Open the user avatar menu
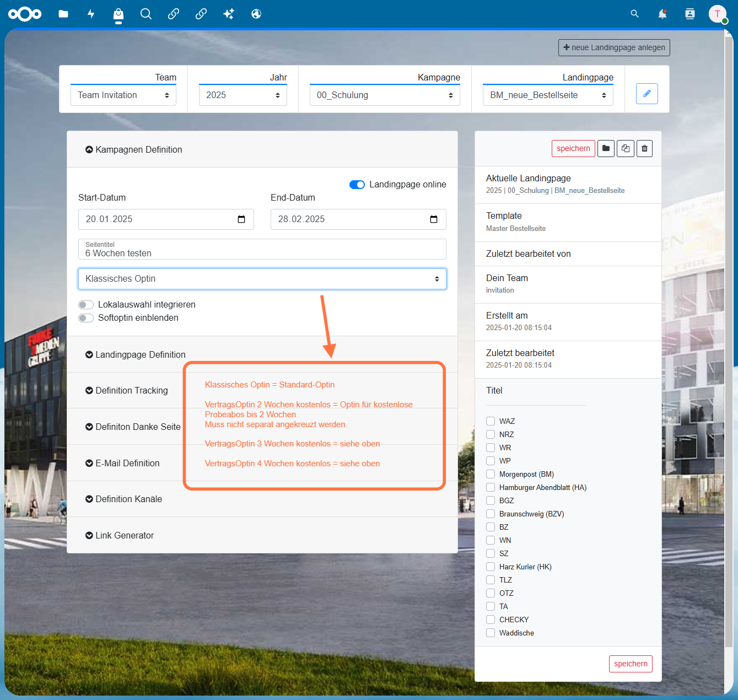Viewport: 738px width, 700px height. (718, 14)
